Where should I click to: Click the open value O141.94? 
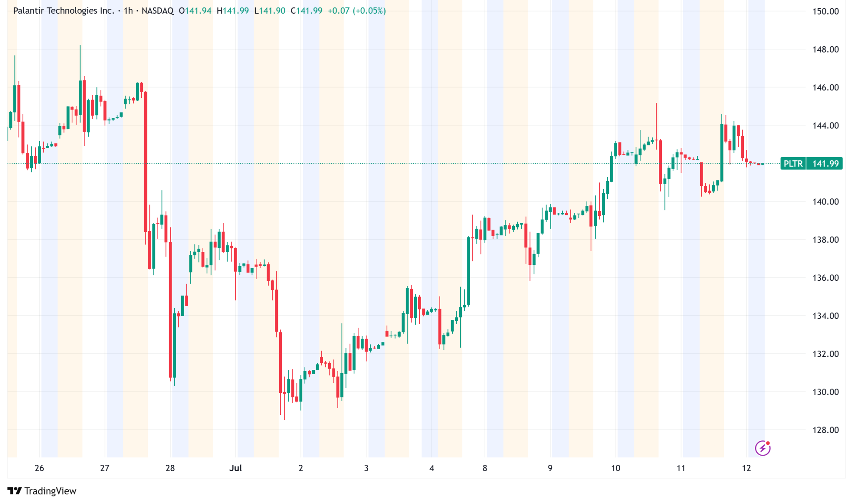tap(195, 11)
